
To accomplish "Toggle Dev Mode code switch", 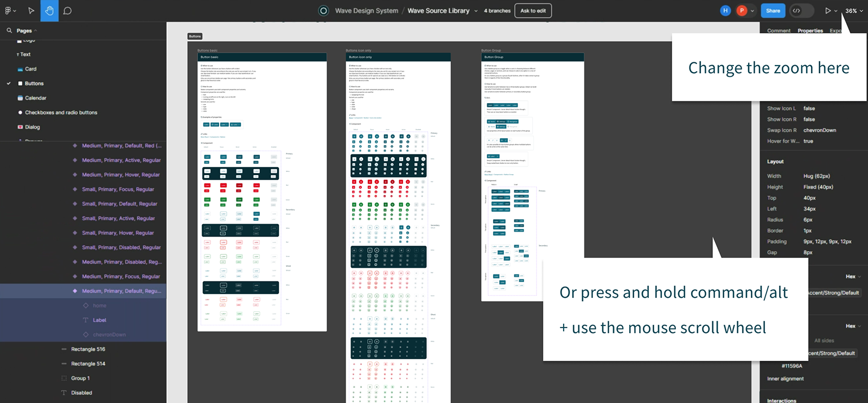I will point(802,10).
